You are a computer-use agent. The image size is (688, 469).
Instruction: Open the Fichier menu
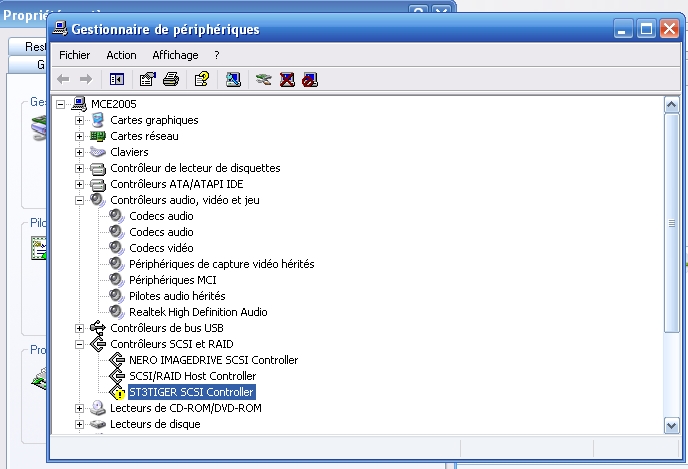pyautogui.click(x=75, y=55)
